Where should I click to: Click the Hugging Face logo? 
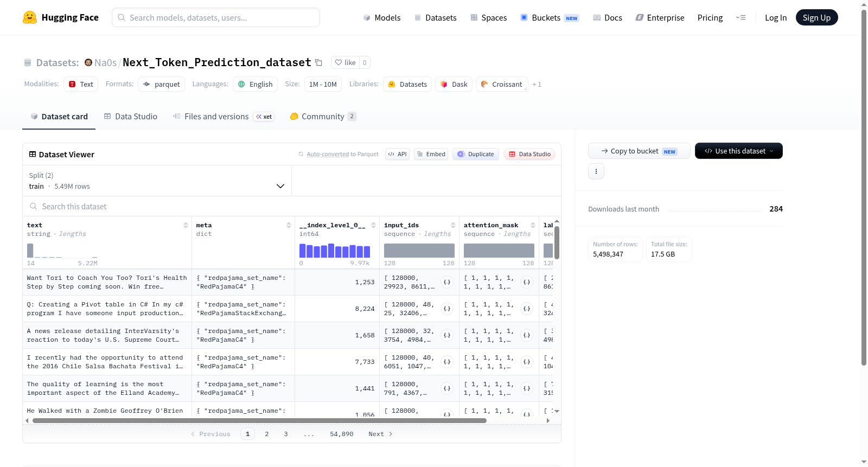coord(29,17)
